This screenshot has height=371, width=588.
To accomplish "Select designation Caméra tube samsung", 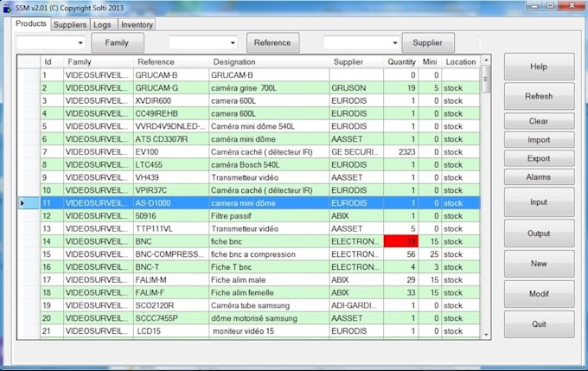I will click(x=269, y=305).
